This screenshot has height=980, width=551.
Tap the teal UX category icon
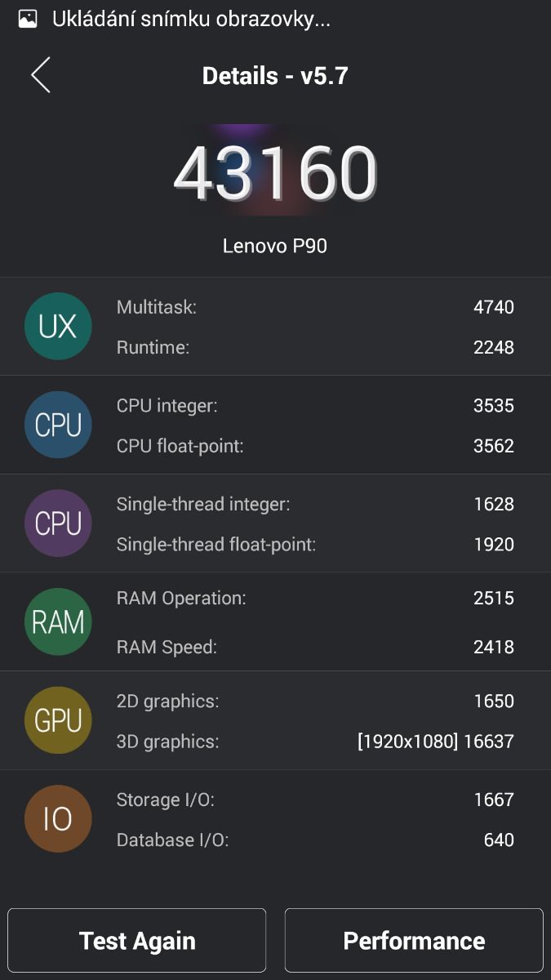point(58,327)
